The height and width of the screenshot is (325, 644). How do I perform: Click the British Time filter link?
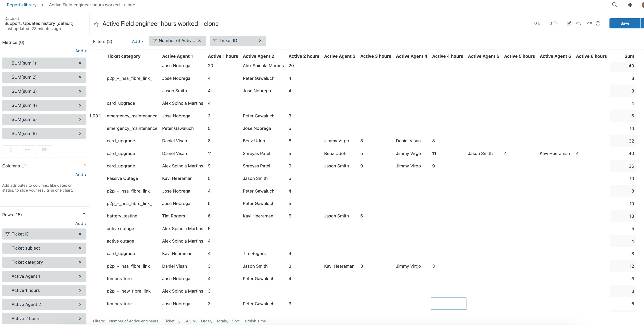point(255,321)
